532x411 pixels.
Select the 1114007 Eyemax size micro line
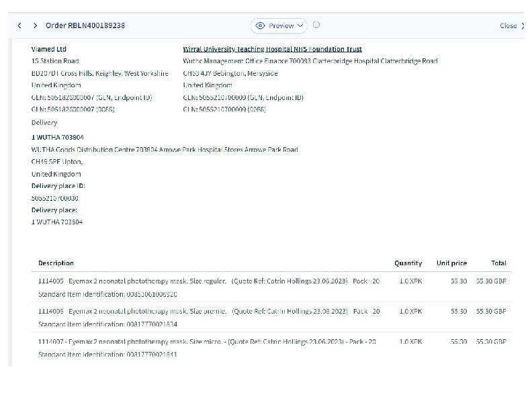coord(207,342)
